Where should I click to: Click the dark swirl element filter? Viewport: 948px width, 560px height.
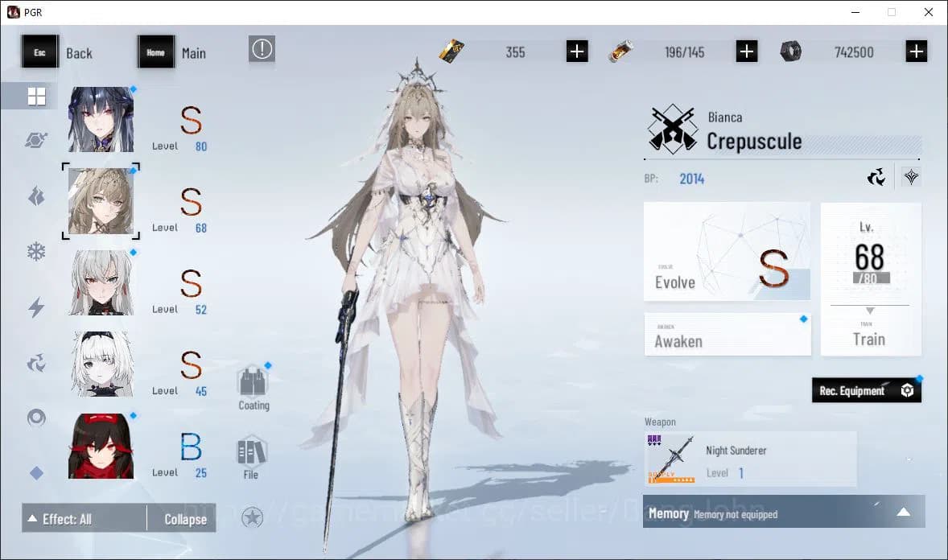point(35,363)
